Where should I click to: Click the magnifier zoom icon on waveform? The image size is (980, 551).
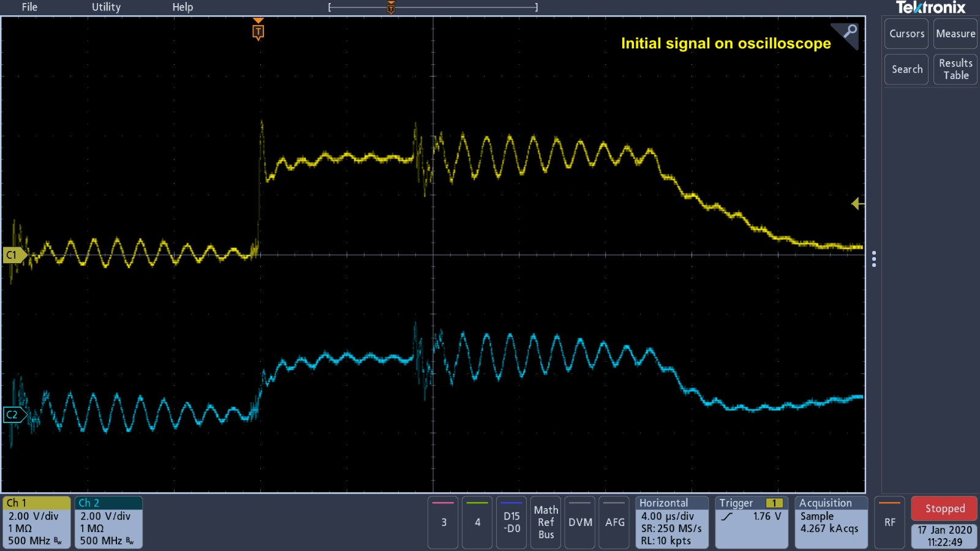(x=850, y=31)
